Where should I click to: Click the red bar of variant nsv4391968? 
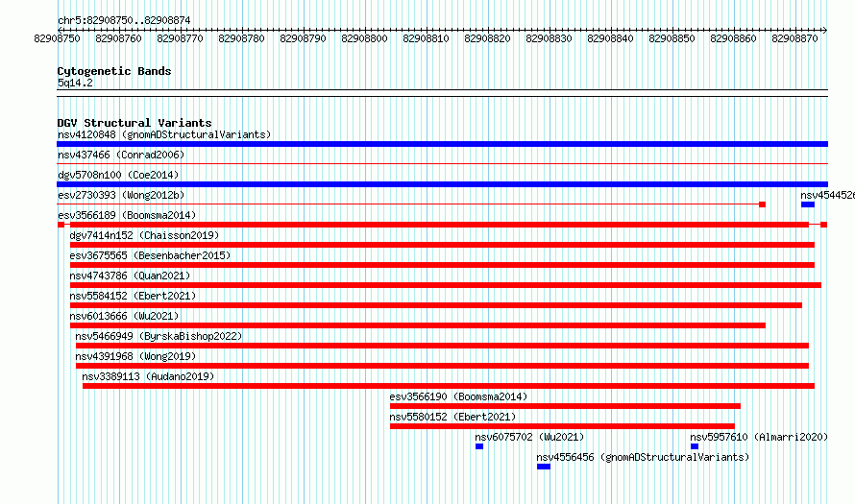pyautogui.click(x=442, y=366)
